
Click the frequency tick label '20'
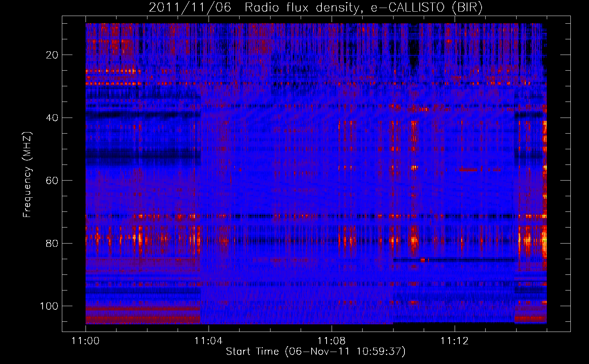coord(52,55)
